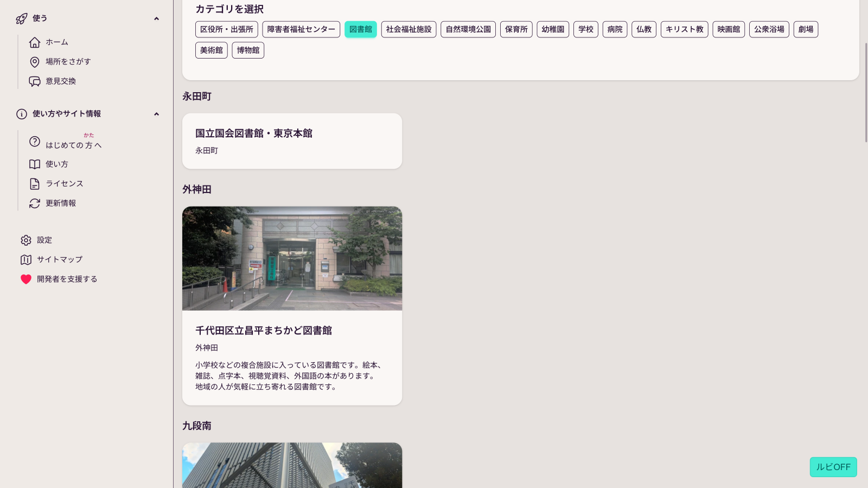
Task: Click the page vertical scrollbar
Action: 866,92
